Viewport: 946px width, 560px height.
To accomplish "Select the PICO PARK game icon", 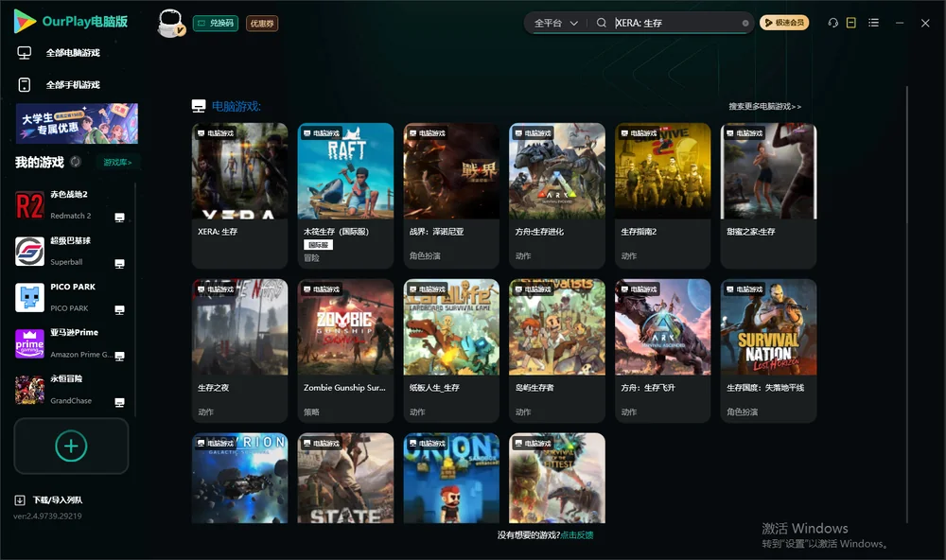I will point(29,297).
